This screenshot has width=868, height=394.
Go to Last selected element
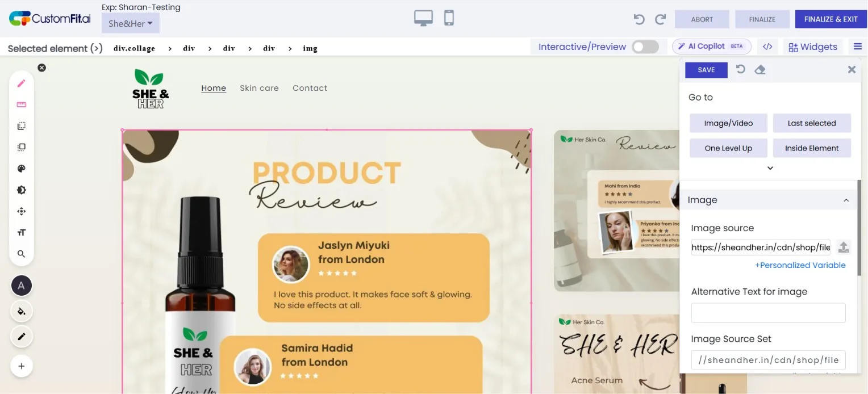(812, 123)
